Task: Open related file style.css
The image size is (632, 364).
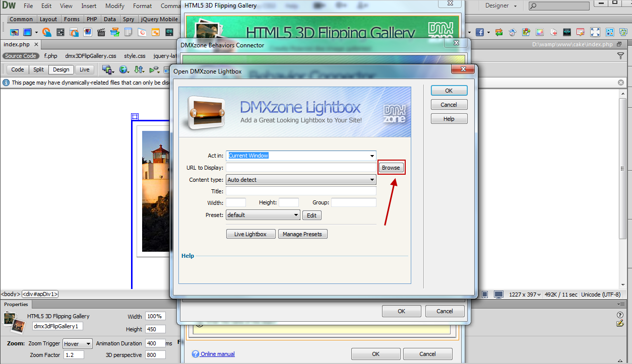Action: click(x=135, y=56)
